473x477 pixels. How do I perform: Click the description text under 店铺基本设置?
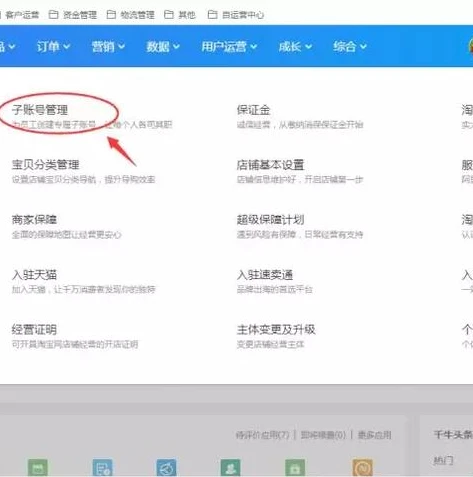coord(300,180)
